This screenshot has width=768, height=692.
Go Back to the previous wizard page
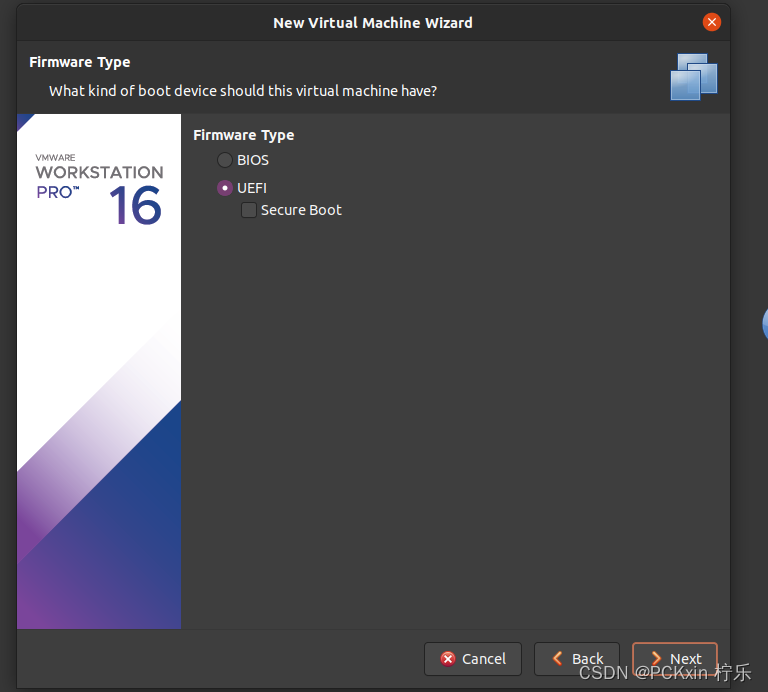pos(576,659)
